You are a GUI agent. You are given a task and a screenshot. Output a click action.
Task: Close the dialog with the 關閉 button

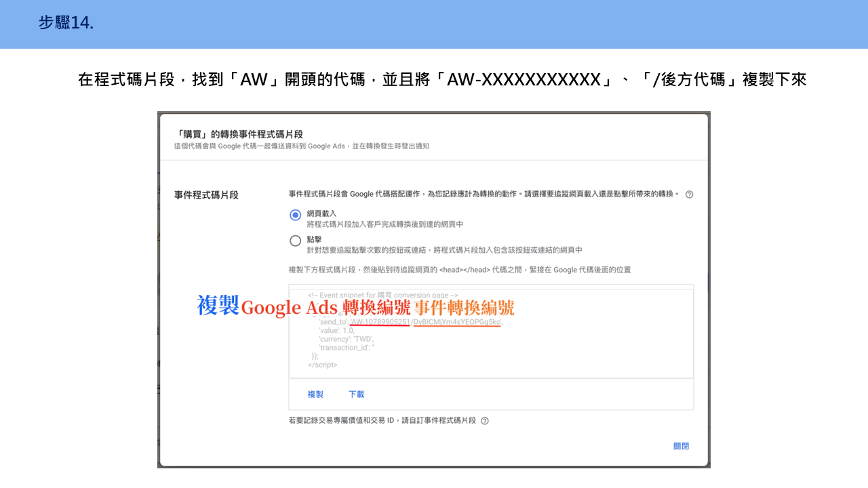[681, 446]
